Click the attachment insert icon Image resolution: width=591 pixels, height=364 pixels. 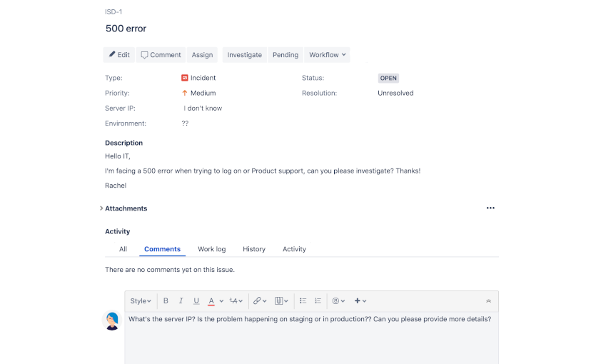click(278, 300)
